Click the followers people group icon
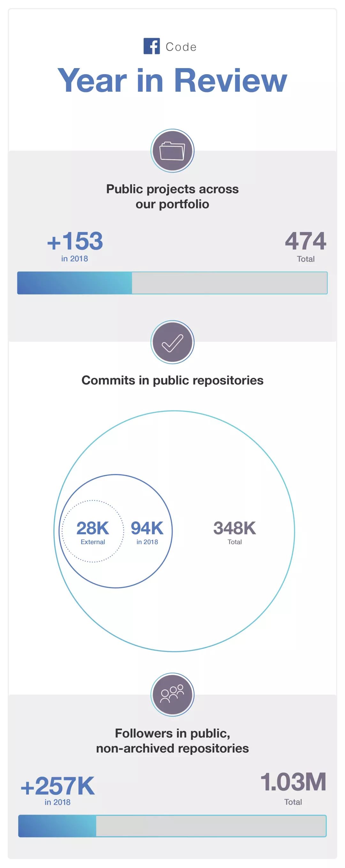Screen dimensions: 345x868 pos(172,694)
